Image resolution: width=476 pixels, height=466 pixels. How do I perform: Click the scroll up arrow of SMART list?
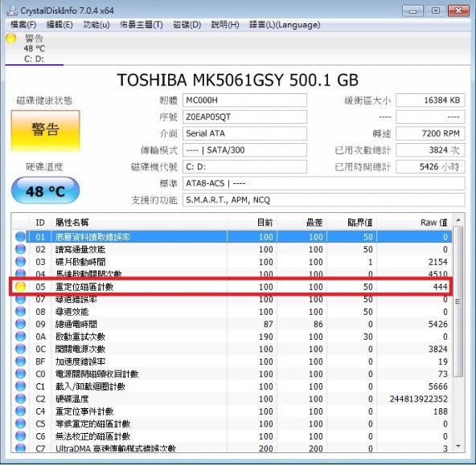pos(458,219)
